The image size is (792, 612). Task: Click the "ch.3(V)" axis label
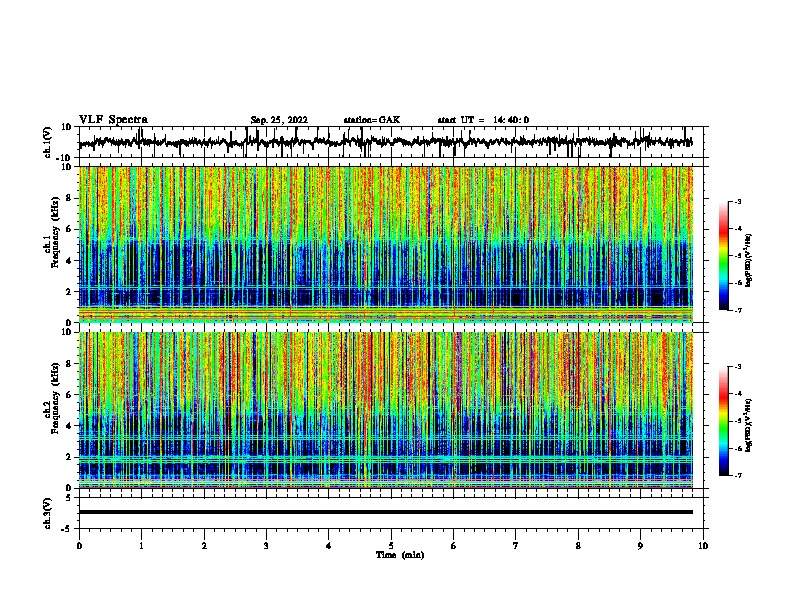tap(48, 513)
